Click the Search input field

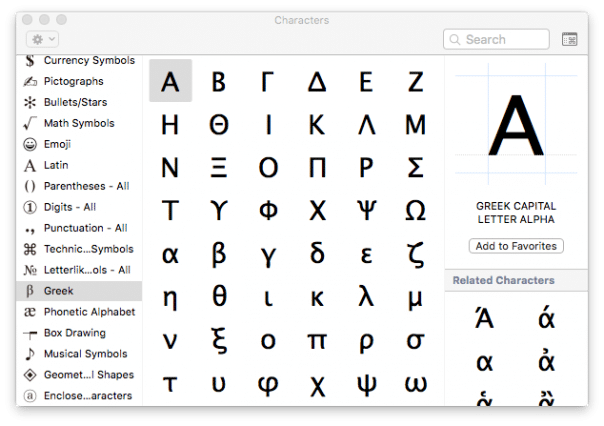496,39
